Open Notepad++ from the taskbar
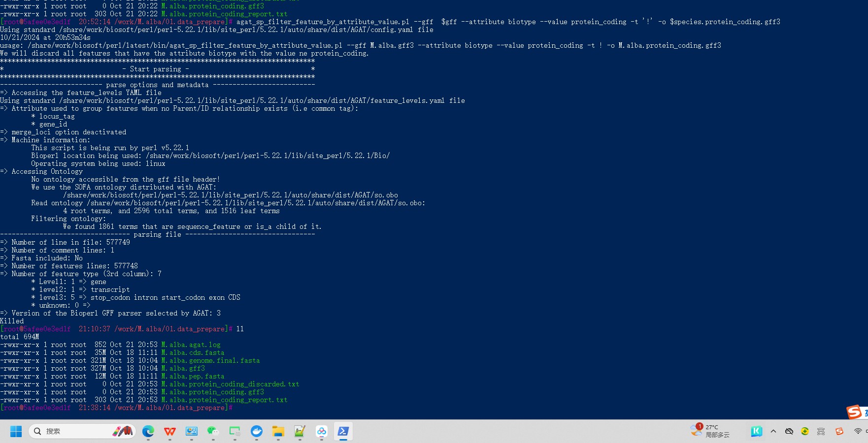This screenshot has height=443, width=868. pos(300,432)
